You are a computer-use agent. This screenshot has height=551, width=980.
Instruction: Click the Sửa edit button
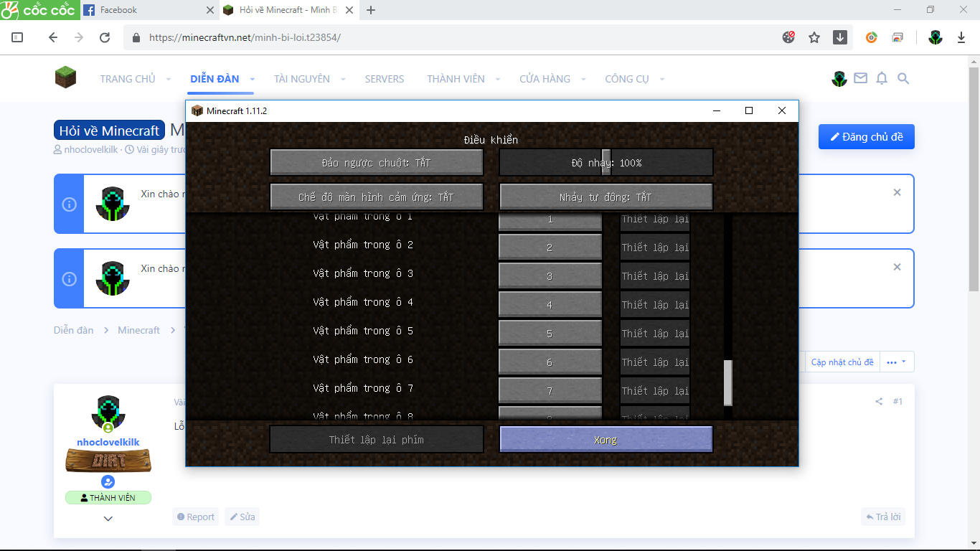click(x=242, y=517)
